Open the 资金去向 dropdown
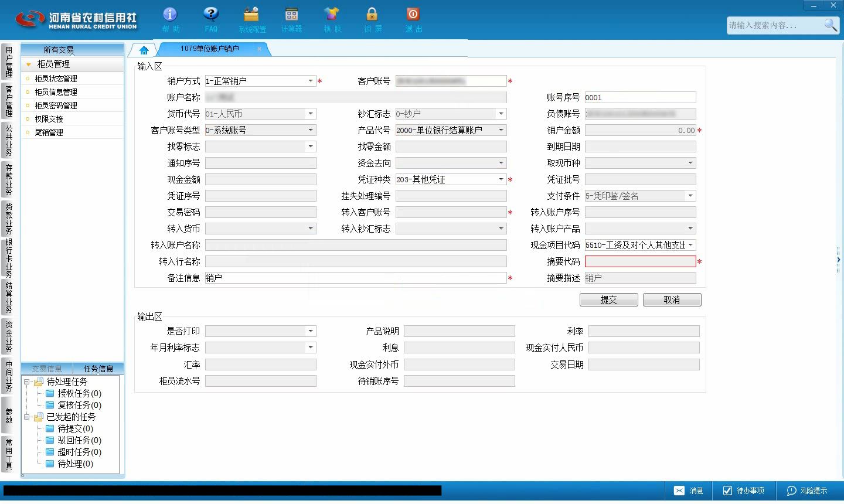The height and width of the screenshot is (504, 844). click(x=501, y=163)
